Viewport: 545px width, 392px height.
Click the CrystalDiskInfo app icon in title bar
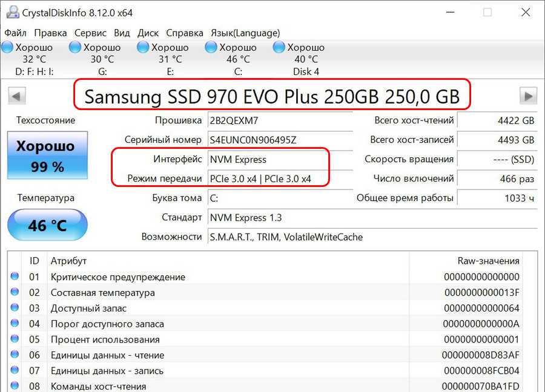13,13
